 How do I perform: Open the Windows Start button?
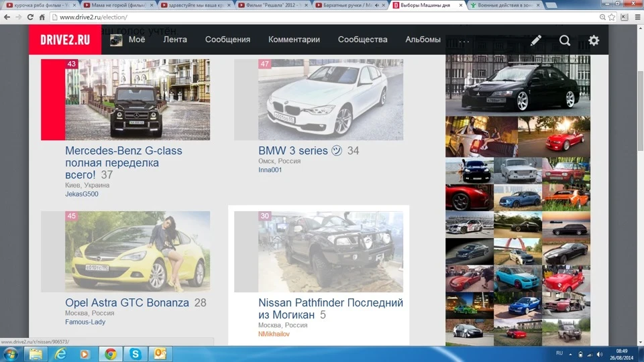point(10,354)
